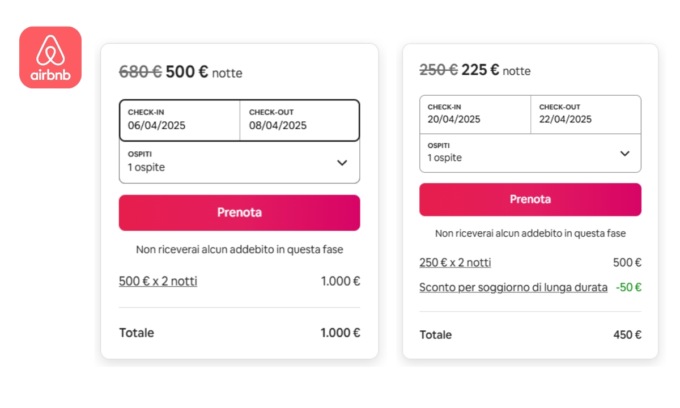Click the bold 225 € nightly price
680x408 pixels.
click(480, 70)
